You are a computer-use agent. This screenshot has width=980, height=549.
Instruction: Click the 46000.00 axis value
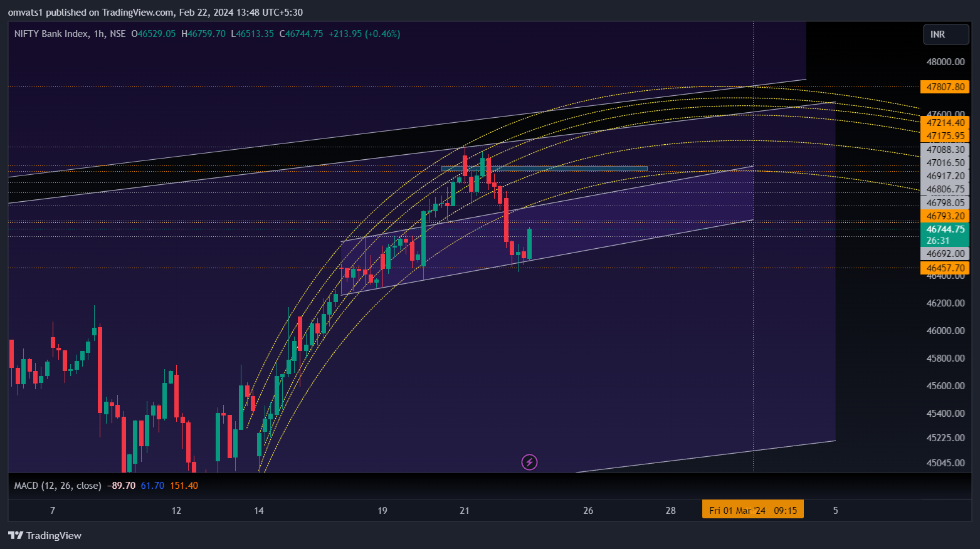point(945,331)
